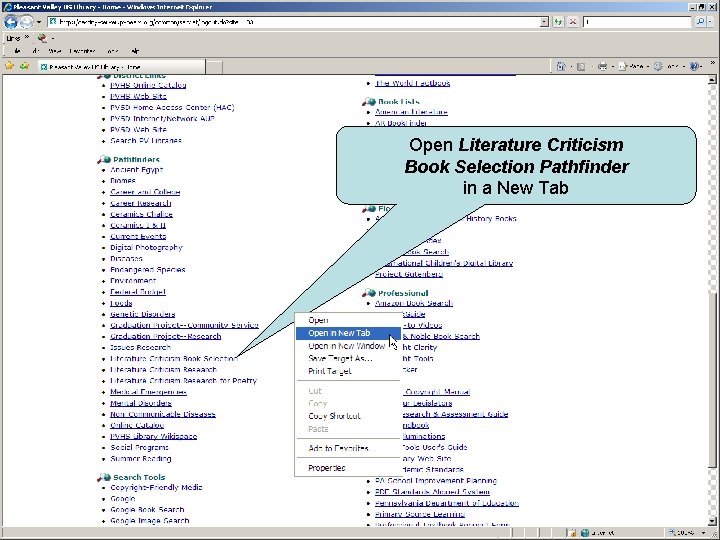Click the Internet Explorer title bar icon
Image resolution: width=720 pixels, height=540 pixels.
click(7, 7)
